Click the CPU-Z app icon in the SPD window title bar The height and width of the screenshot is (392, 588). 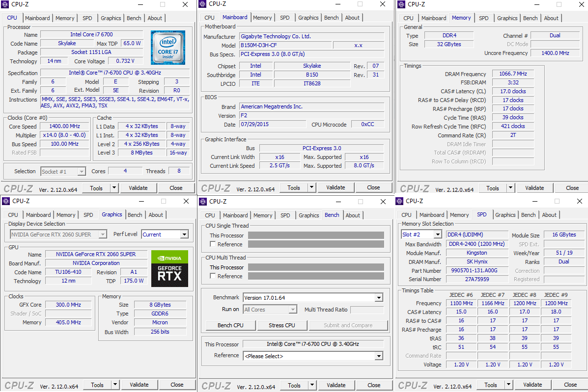399,201
